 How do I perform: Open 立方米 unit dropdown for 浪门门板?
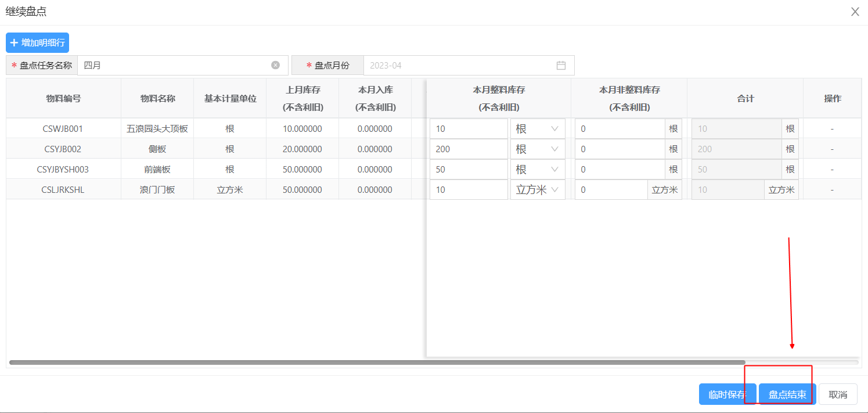pyautogui.click(x=537, y=190)
